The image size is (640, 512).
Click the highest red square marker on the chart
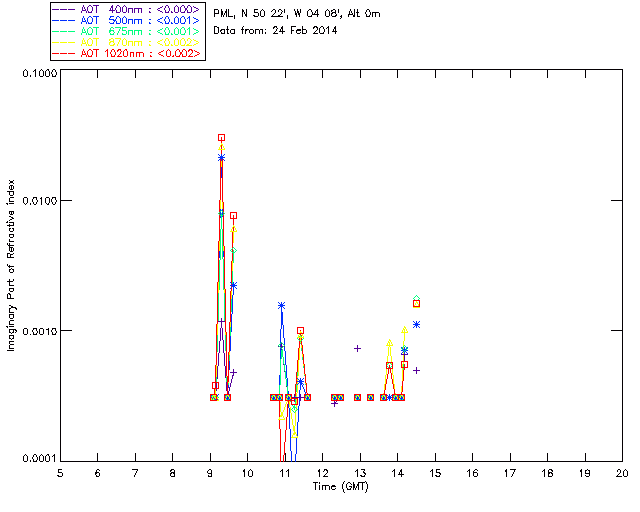[221, 138]
